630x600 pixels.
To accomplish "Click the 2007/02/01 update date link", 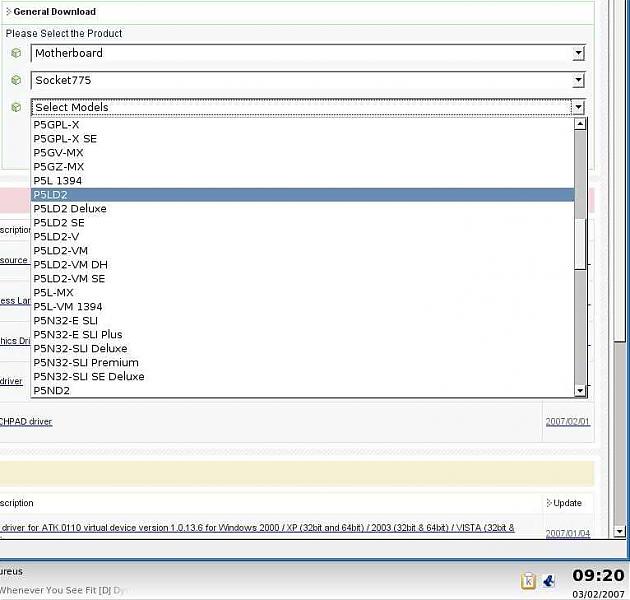I will click(x=567, y=422).
